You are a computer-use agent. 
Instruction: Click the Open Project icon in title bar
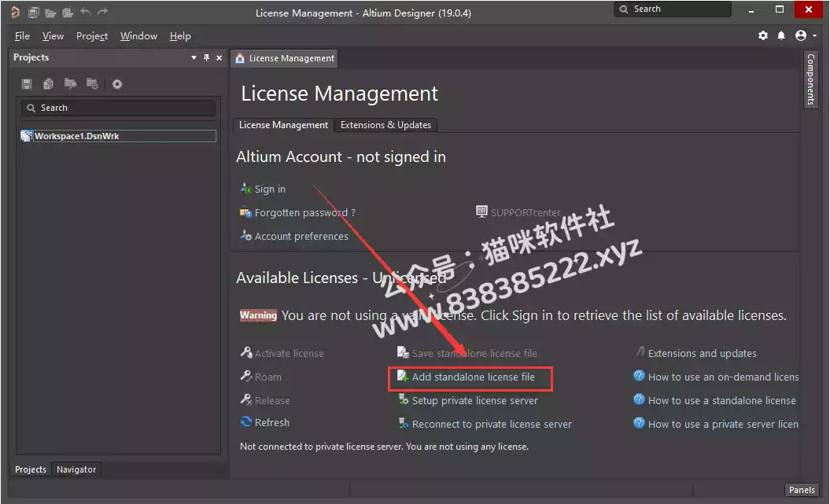[x=68, y=13]
